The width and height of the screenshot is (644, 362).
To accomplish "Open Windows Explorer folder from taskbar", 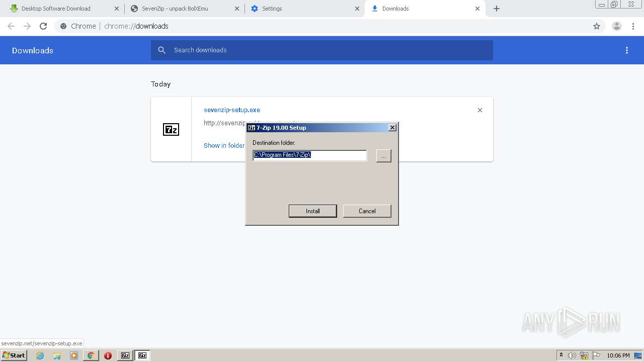I will click(x=57, y=355).
